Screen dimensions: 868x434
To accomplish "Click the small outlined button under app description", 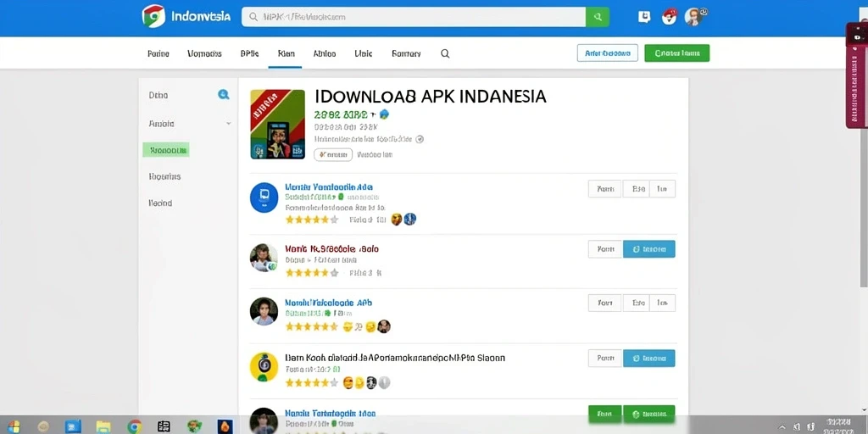I will click(333, 155).
